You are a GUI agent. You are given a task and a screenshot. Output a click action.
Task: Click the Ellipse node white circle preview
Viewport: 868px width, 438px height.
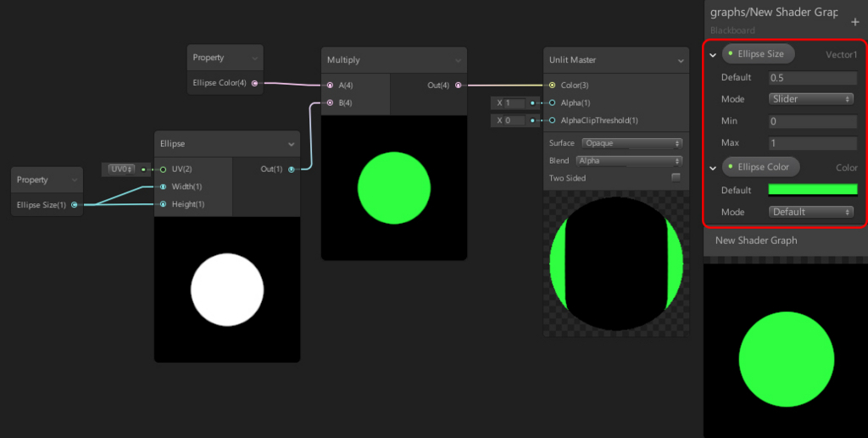click(x=227, y=289)
